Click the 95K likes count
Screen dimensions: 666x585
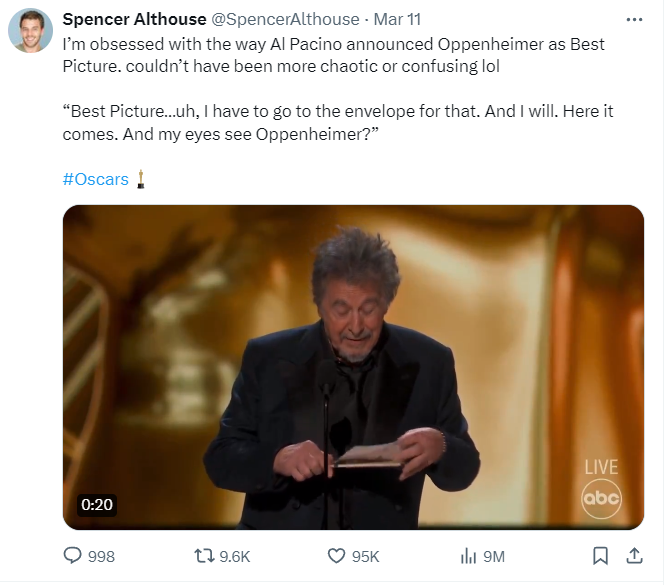coord(366,557)
